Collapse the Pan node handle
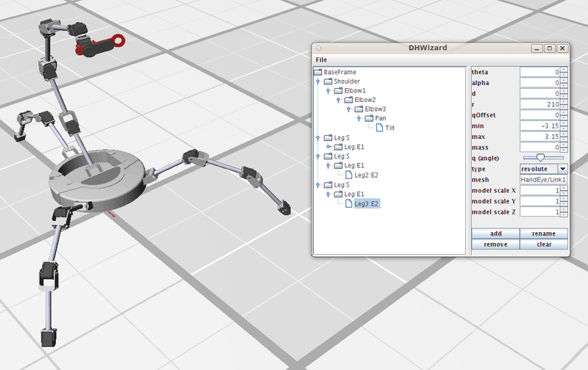This screenshot has width=588, height=370. 359,119
